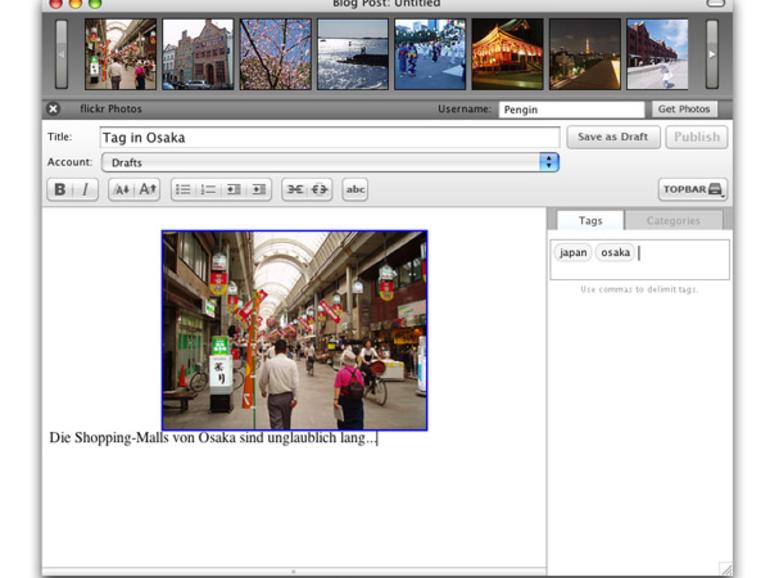Screen dimensions: 770x578
Task: Insert a bulleted list
Action: pyautogui.click(x=184, y=189)
